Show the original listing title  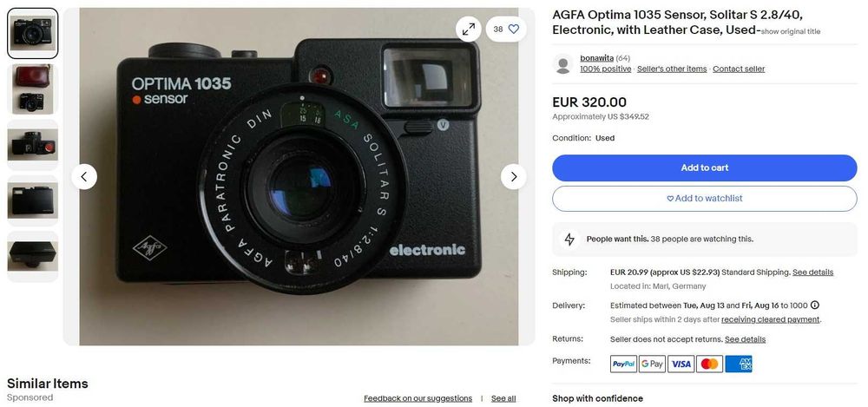click(790, 32)
